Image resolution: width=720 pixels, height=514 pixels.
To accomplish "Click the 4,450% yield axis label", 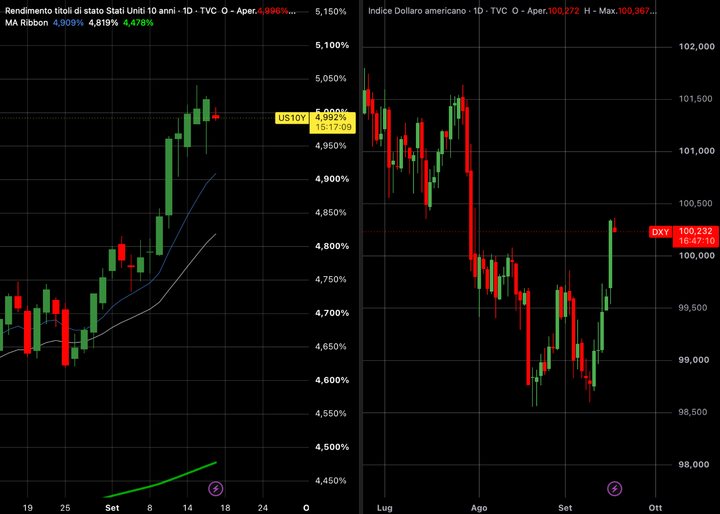I will [331, 481].
